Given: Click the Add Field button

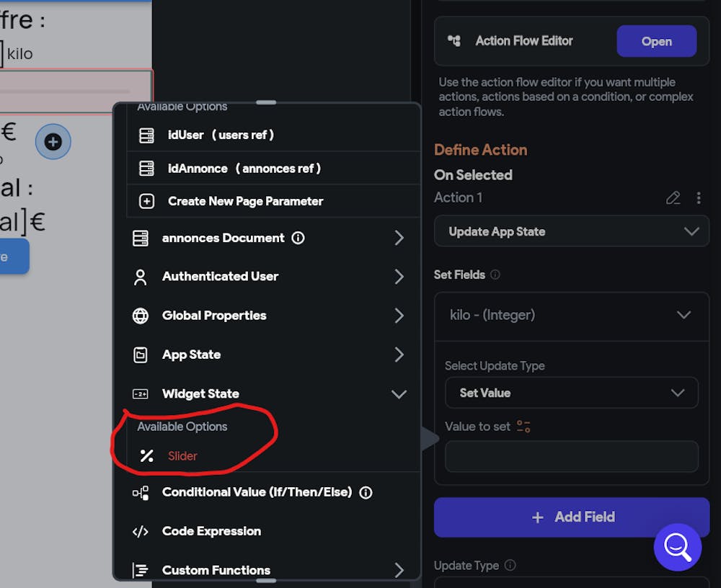Looking at the screenshot, I should [571, 517].
